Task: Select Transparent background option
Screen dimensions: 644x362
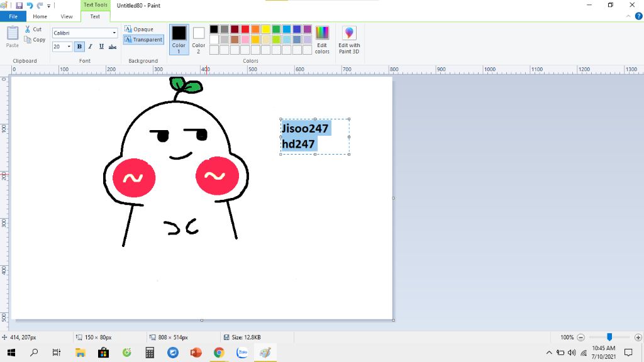Action: pos(143,40)
